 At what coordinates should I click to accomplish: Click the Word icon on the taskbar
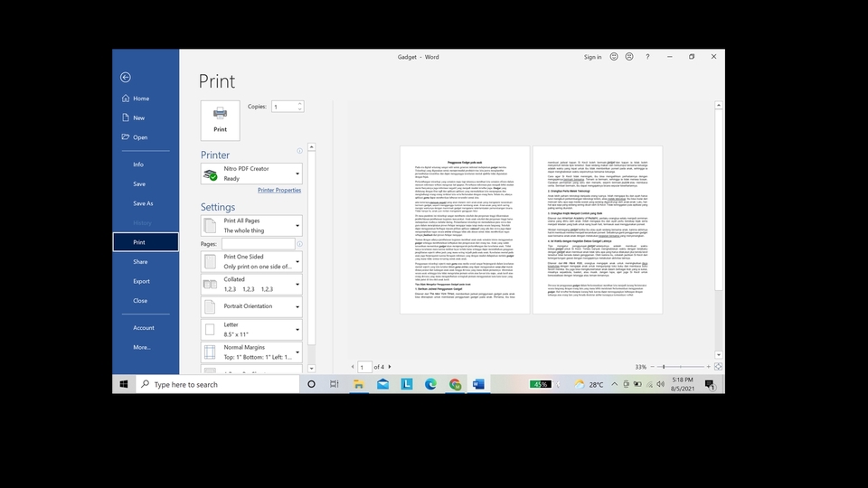click(479, 384)
